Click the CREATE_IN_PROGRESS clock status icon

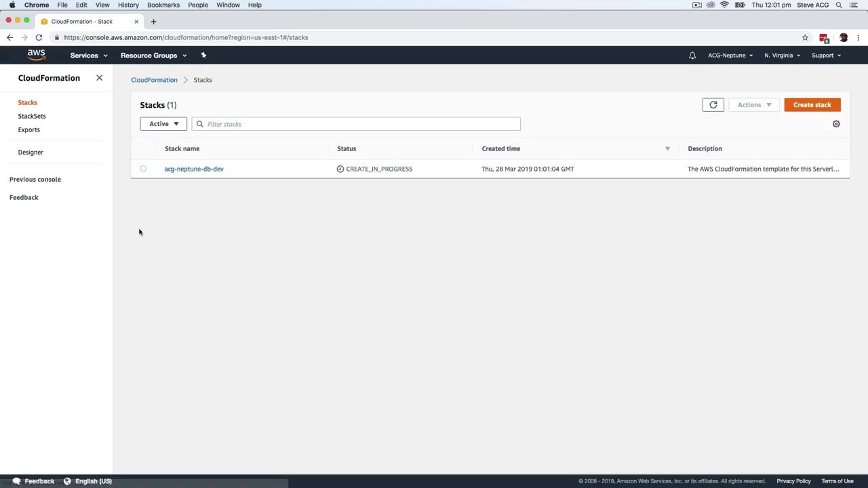(x=340, y=169)
